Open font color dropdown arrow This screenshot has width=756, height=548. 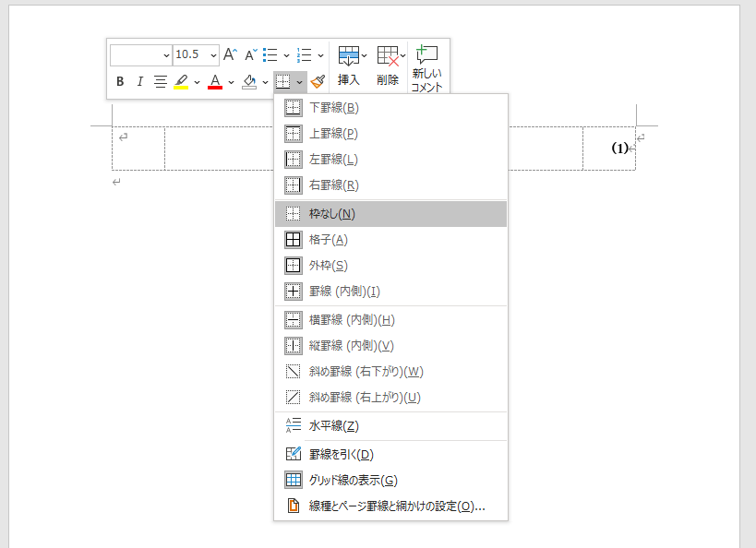(x=231, y=82)
